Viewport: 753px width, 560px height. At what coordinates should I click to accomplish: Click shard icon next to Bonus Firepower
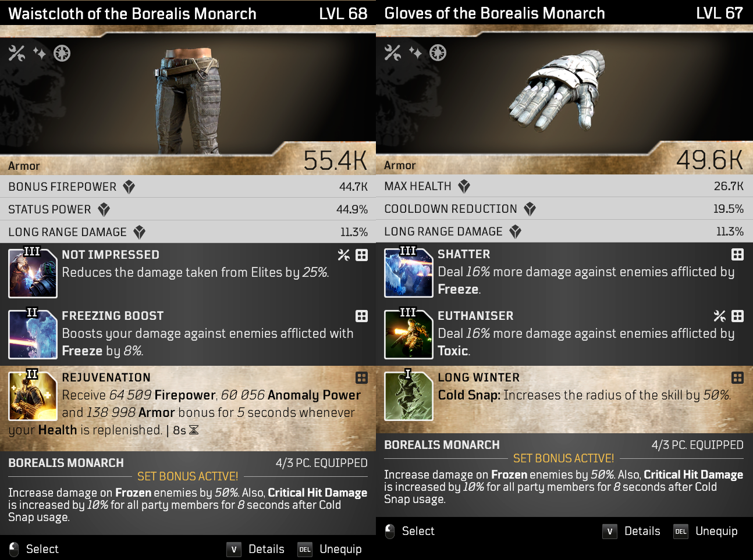point(129,187)
